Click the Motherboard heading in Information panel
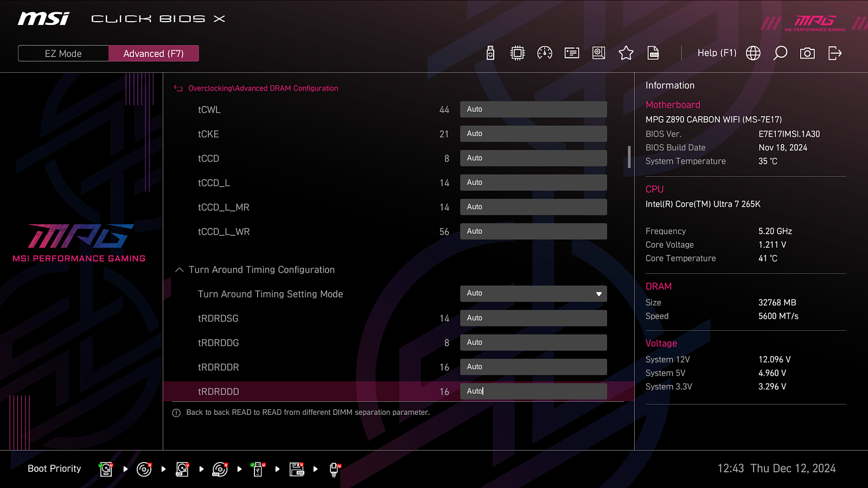Image resolution: width=868 pixels, height=488 pixels. pos(673,105)
